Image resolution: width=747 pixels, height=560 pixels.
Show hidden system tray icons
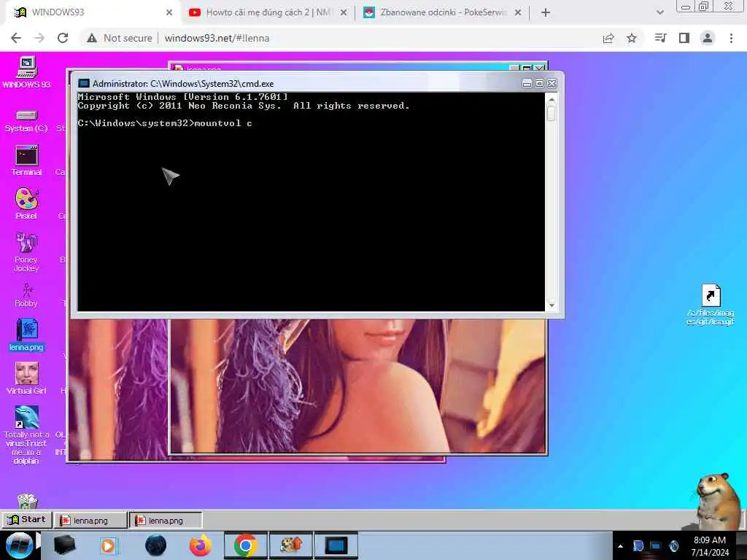coord(620,546)
